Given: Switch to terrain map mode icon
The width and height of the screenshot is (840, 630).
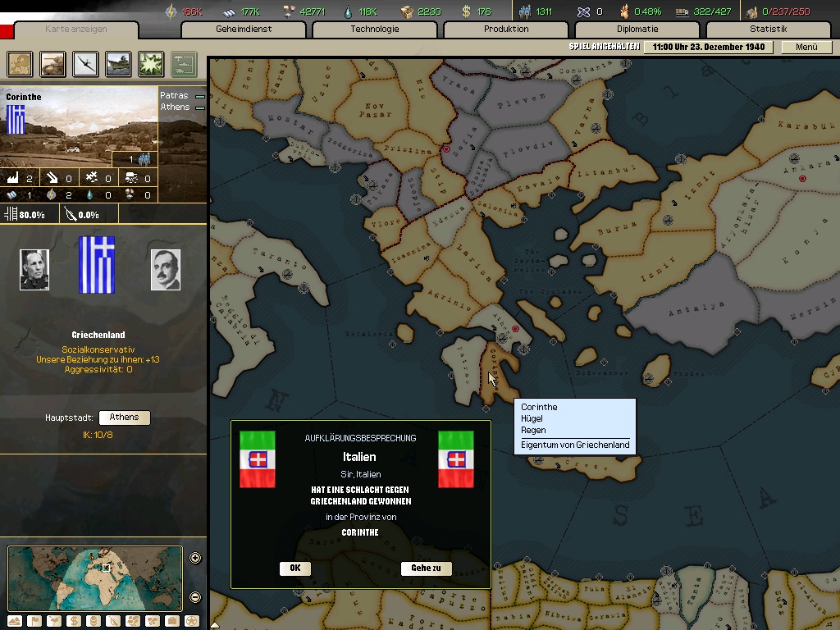Looking at the screenshot, I should [x=16, y=621].
